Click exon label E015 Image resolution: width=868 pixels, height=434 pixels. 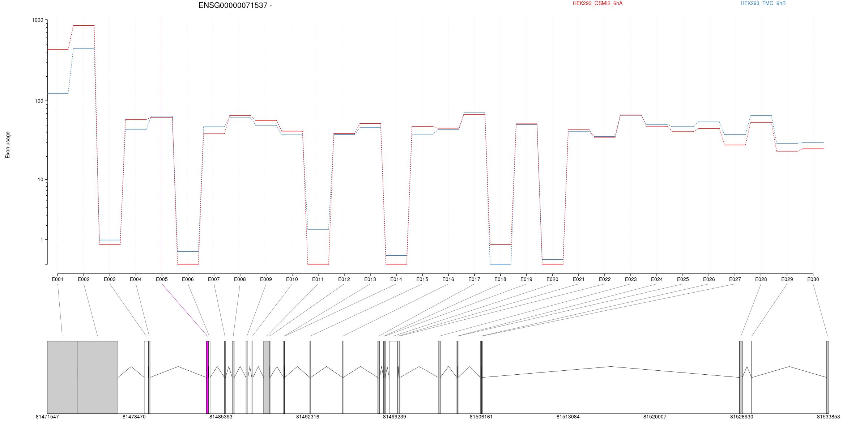coord(422,279)
